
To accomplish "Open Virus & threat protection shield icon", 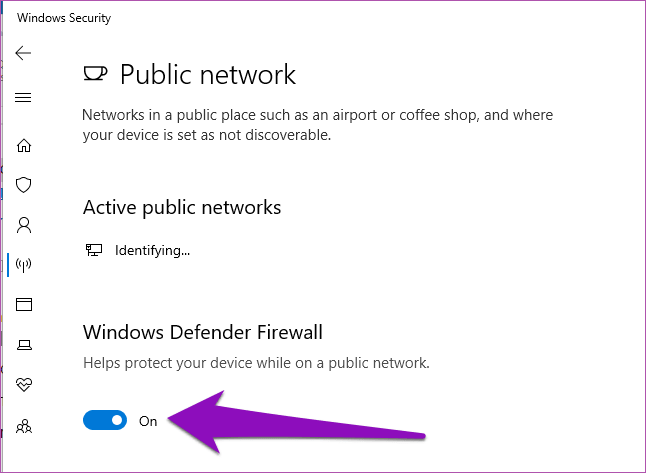I will 23,185.
